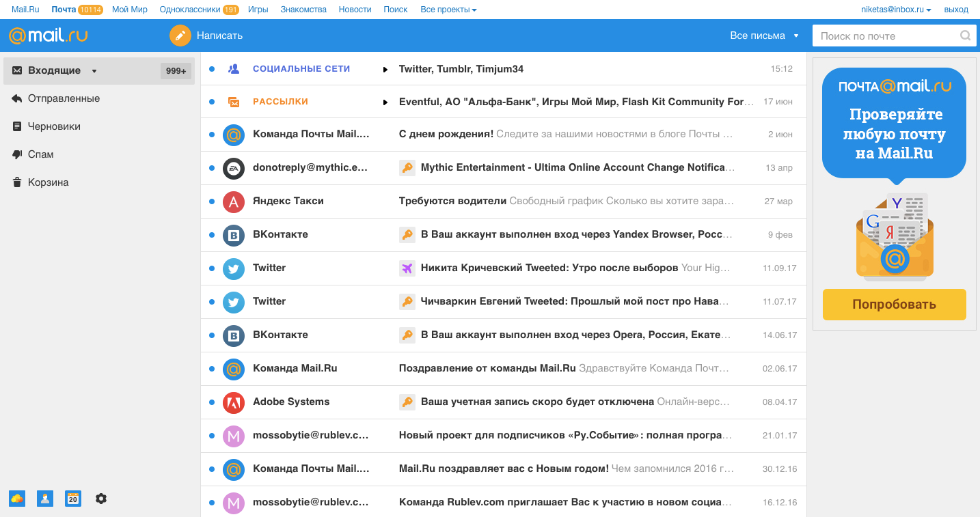The width and height of the screenshot is (980, 517).
Task: Click the donotreply@mythic EA avatar
Action: 234,168
